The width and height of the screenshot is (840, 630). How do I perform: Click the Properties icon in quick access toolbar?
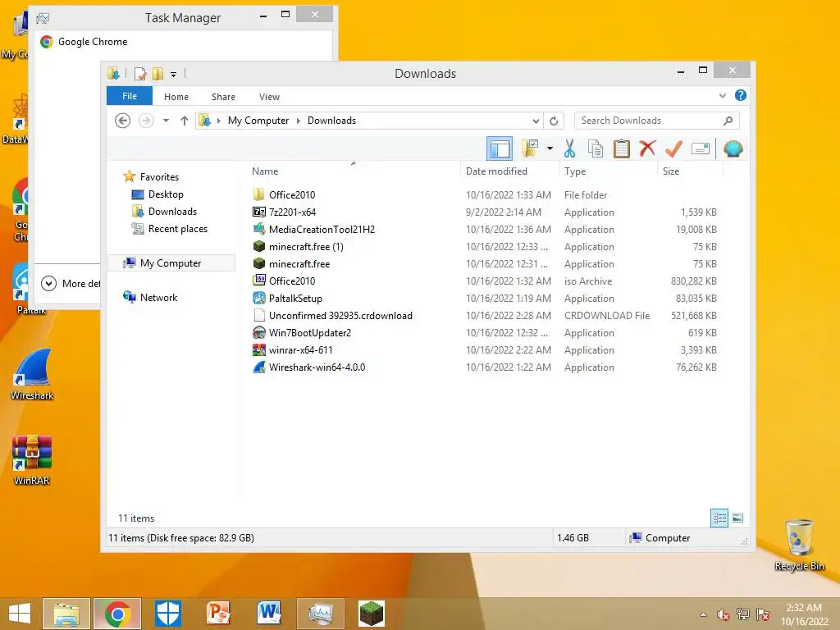[140, 73]
